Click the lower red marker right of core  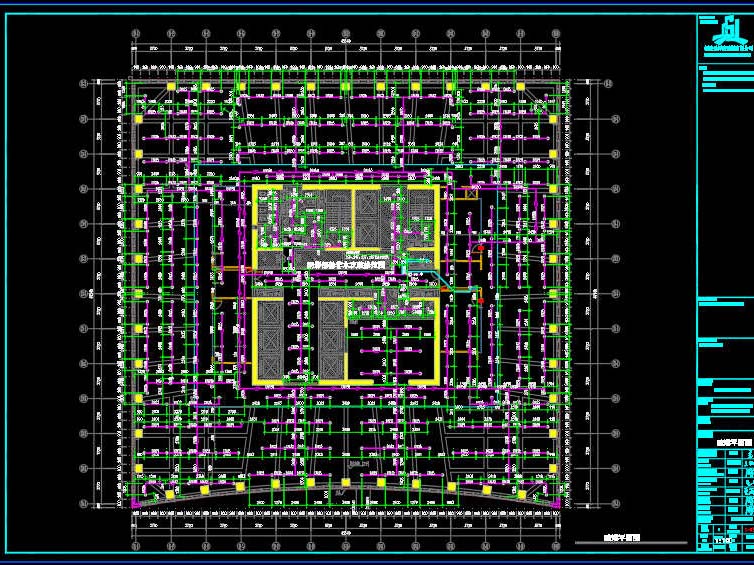(x=481, y=301)
